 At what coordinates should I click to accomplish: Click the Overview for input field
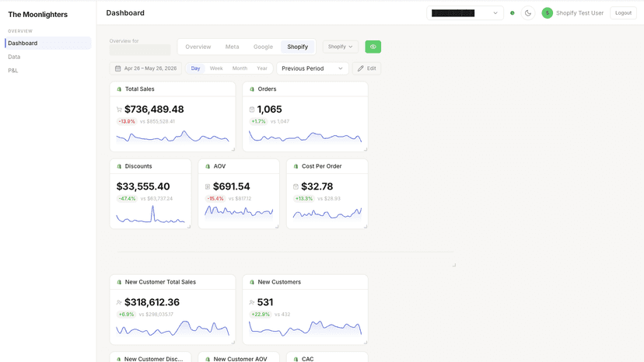click(140, 50)
